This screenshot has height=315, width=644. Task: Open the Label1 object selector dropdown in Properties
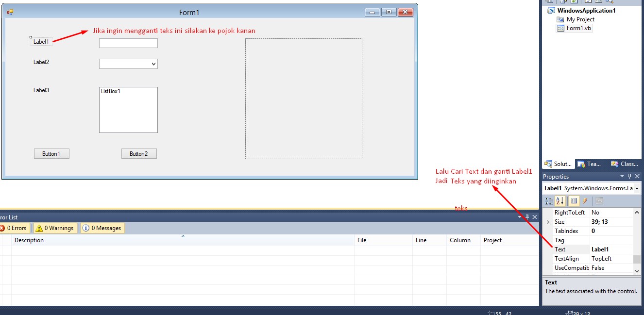coord(636,188)
